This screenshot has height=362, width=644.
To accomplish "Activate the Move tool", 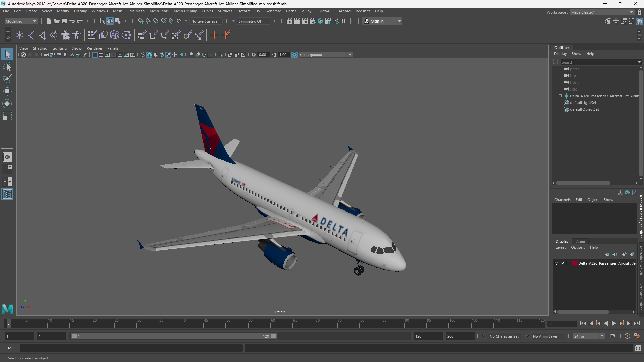I will coord(7,91).
